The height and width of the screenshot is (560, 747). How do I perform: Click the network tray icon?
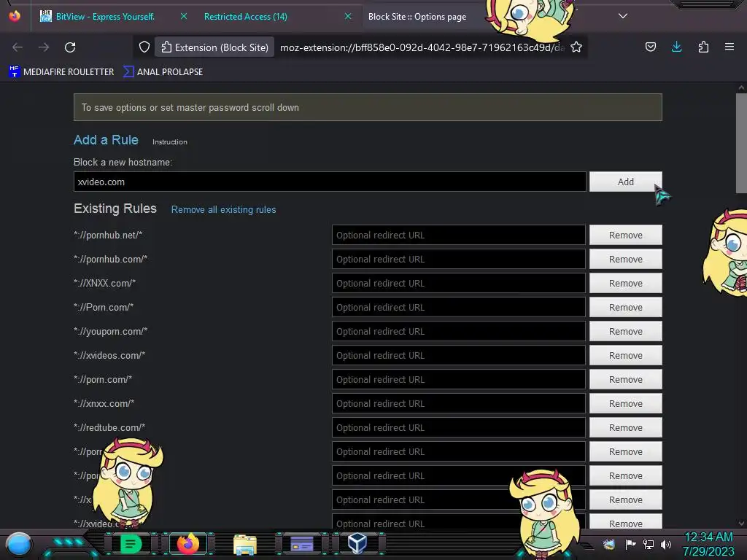[x=649, y=544]
